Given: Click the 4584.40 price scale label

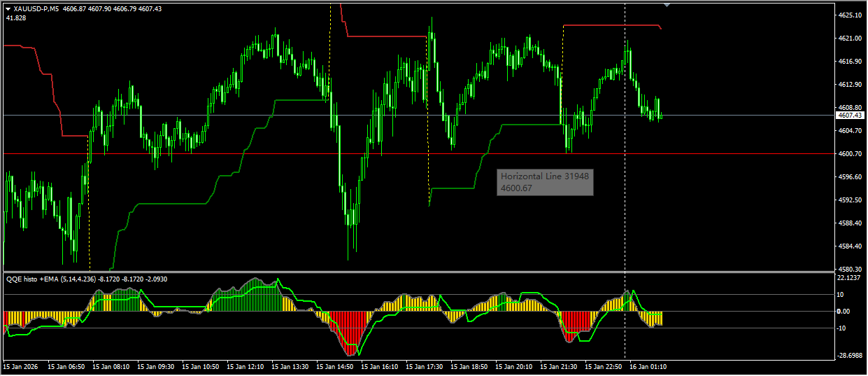Looking at the screenshot, I should tap(850, 246).
